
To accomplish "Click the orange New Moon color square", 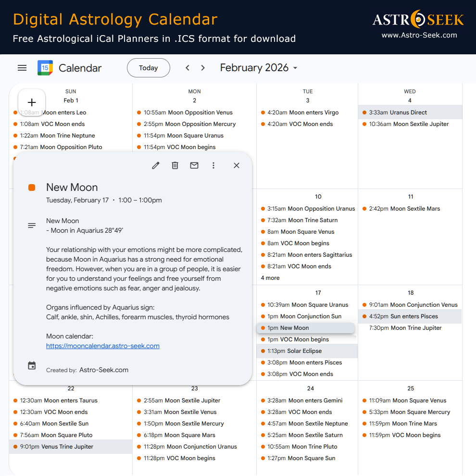I will click(32, 188).
